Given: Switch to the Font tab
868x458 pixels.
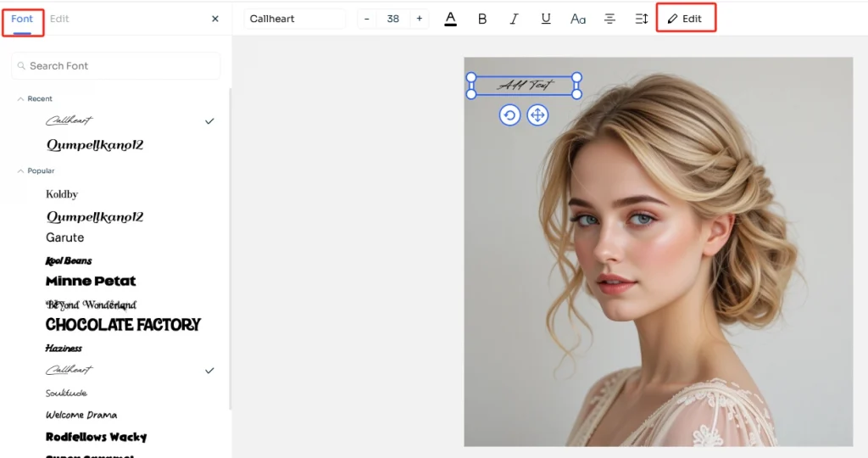Looking at the screenshot, I should pyautogui.click(x=22, y=19).
